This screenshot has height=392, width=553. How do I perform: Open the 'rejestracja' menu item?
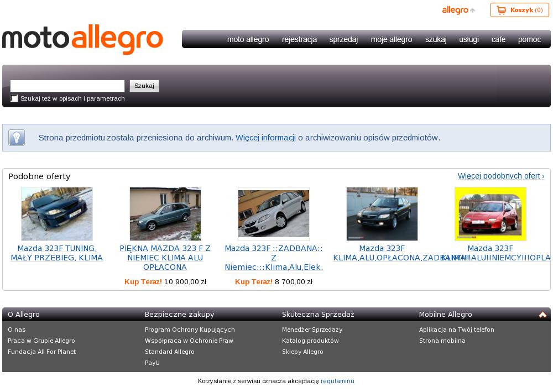coord(299,39)
